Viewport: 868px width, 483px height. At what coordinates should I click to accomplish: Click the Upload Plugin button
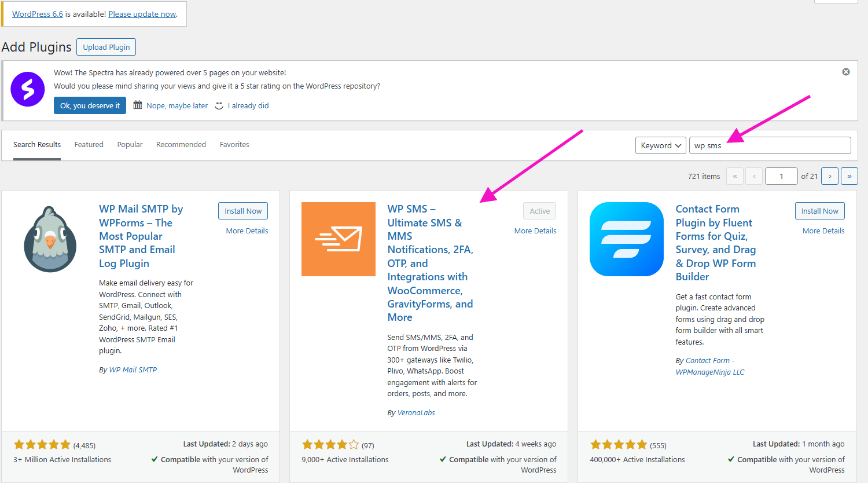106,47
